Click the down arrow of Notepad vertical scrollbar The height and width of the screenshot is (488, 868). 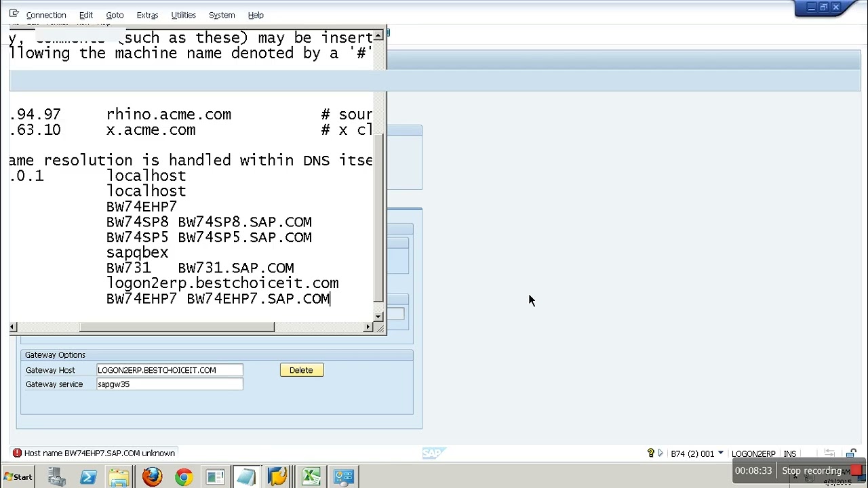[378, 316]
